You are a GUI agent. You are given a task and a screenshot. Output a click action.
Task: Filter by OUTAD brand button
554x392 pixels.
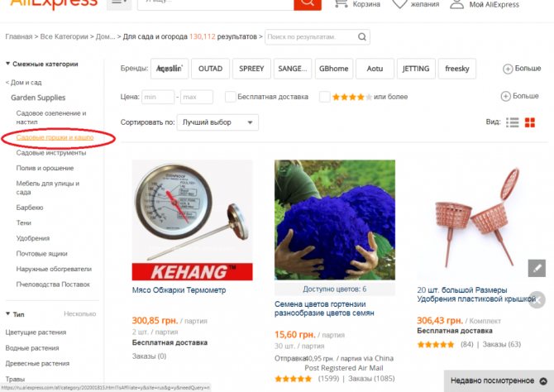(x=210, y=69)
